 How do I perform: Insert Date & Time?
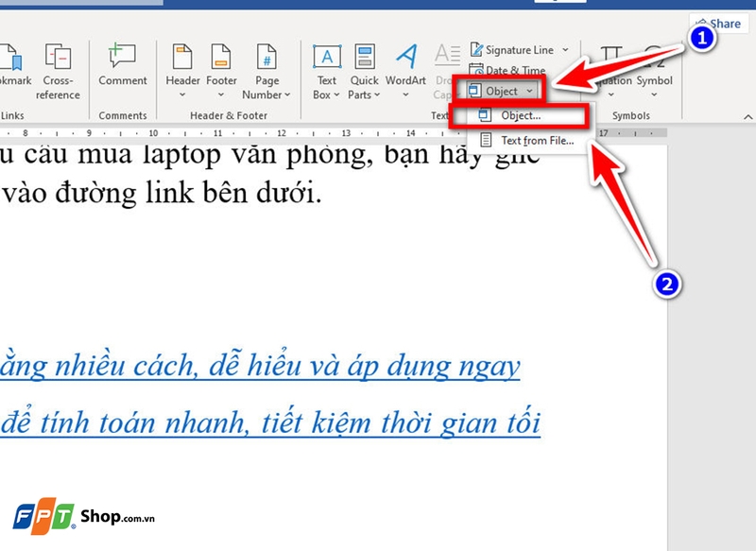pyautogui.click(x=507, y=70)
